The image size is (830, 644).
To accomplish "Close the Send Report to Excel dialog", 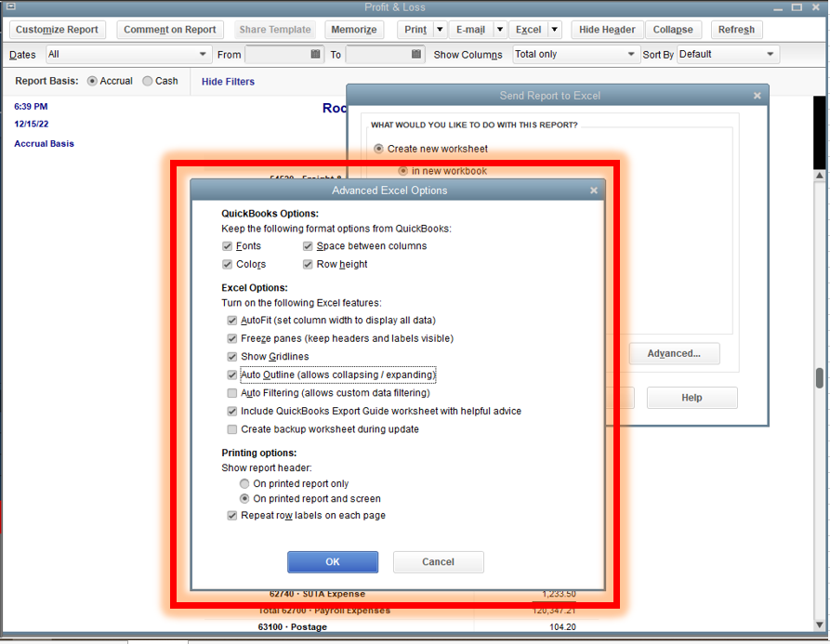I will tap(757, 95).
